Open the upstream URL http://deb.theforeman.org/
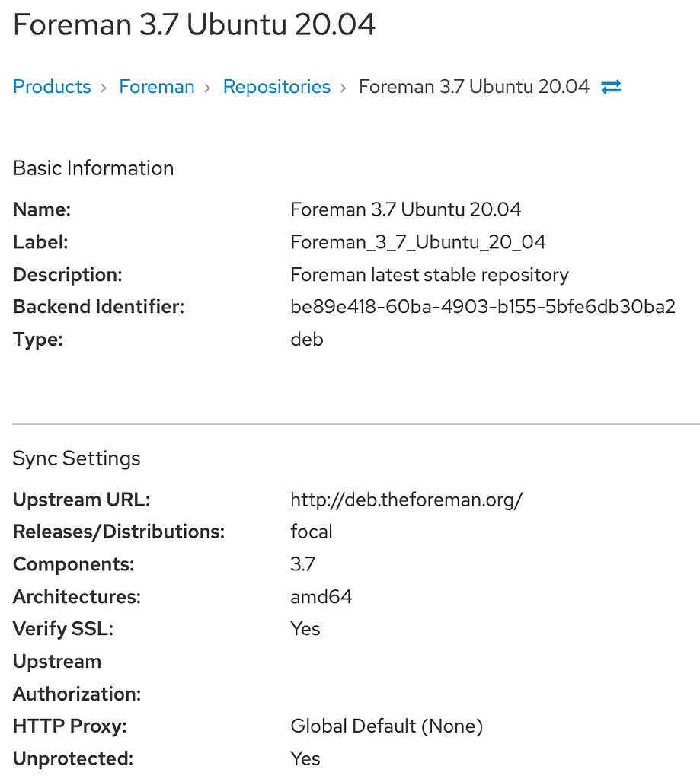 point(406,500)
